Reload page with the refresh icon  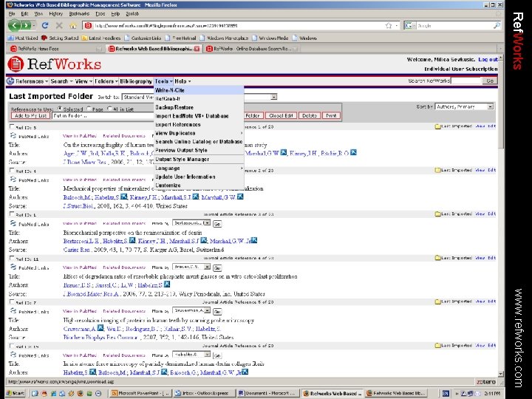[x=45, y=25]
